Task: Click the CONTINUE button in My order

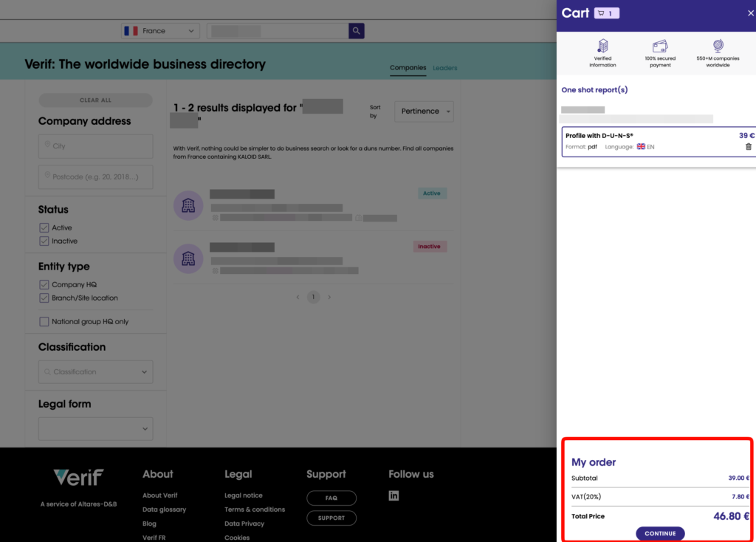Action: [x=660, y=533]
